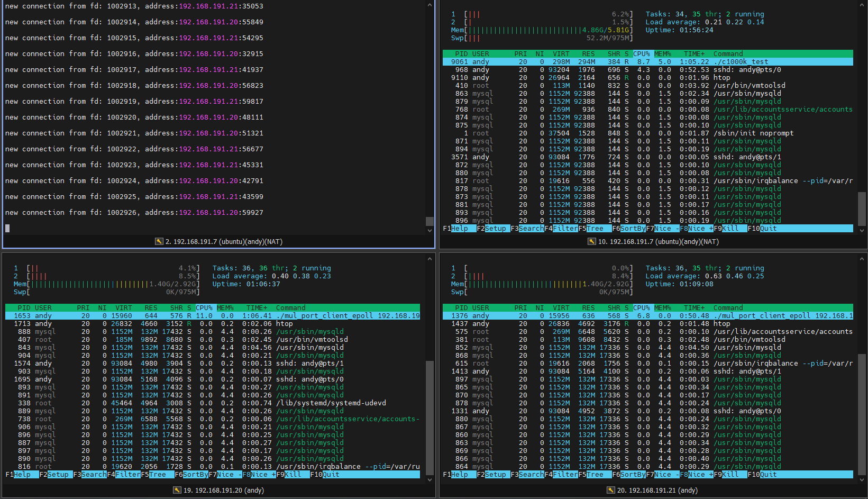Select the /sbin/init noprompt process row
This screenshot has height=499, width=868.
click(x=648, y=133)
